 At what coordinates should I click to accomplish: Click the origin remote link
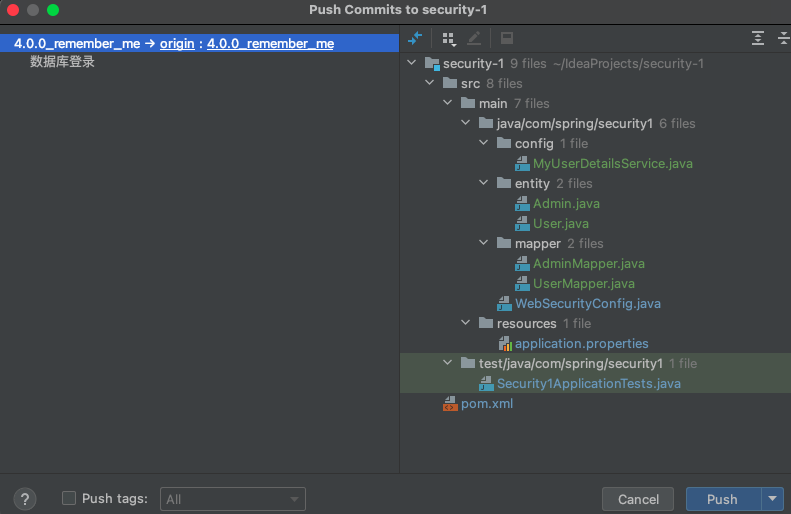(x=177, y=43)
